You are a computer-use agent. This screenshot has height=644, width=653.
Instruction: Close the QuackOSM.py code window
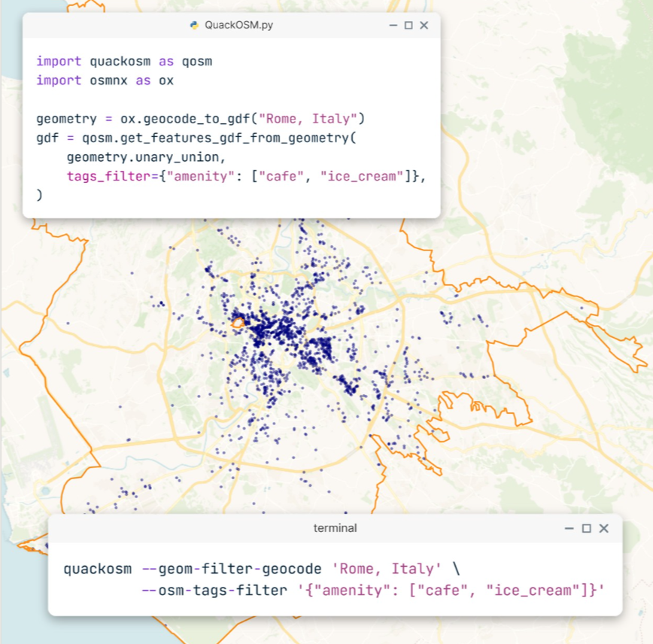tap(424, 25)
